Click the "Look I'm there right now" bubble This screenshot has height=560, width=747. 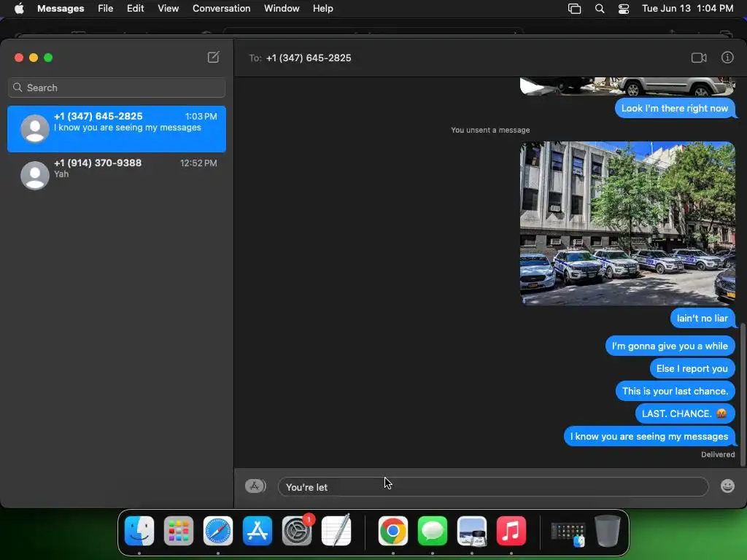(x=675, y=108)
